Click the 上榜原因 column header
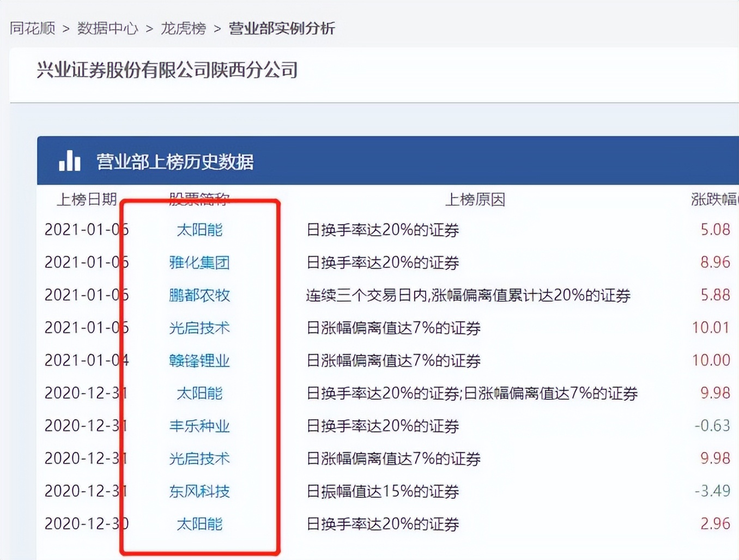 [x=475, y=199]
